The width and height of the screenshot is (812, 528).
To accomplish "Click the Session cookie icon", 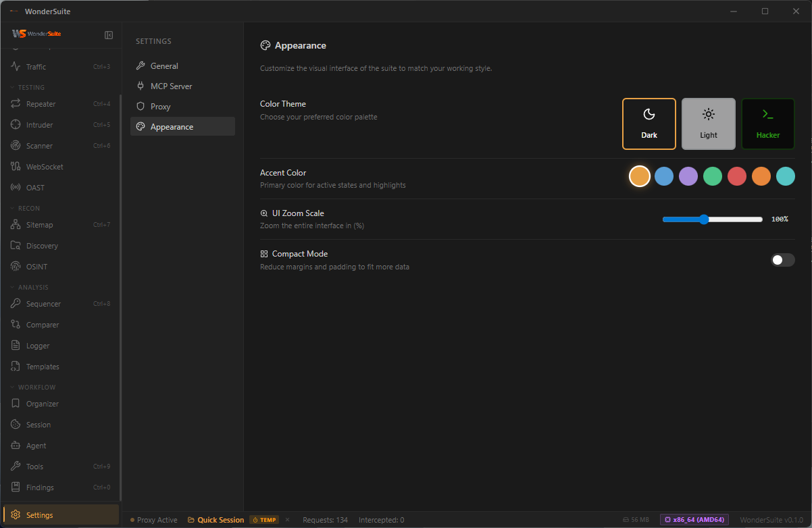I will click(x=16, y=425).
